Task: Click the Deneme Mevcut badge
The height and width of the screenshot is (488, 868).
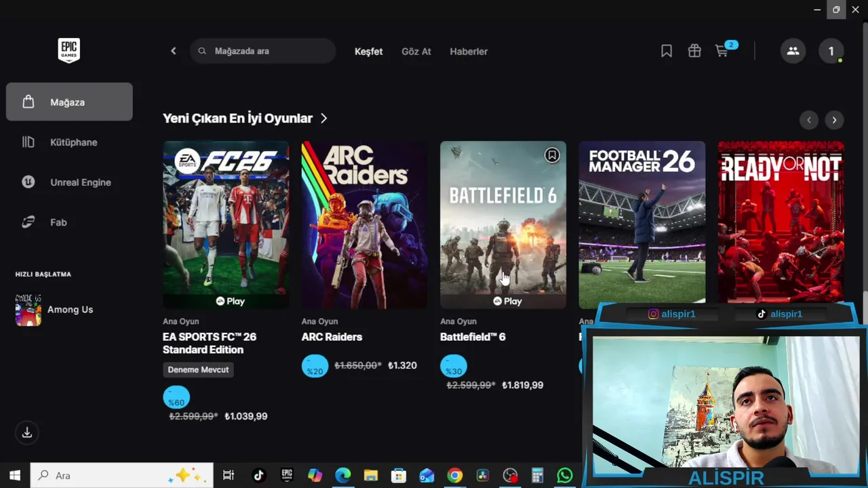Action: (198, 369)
